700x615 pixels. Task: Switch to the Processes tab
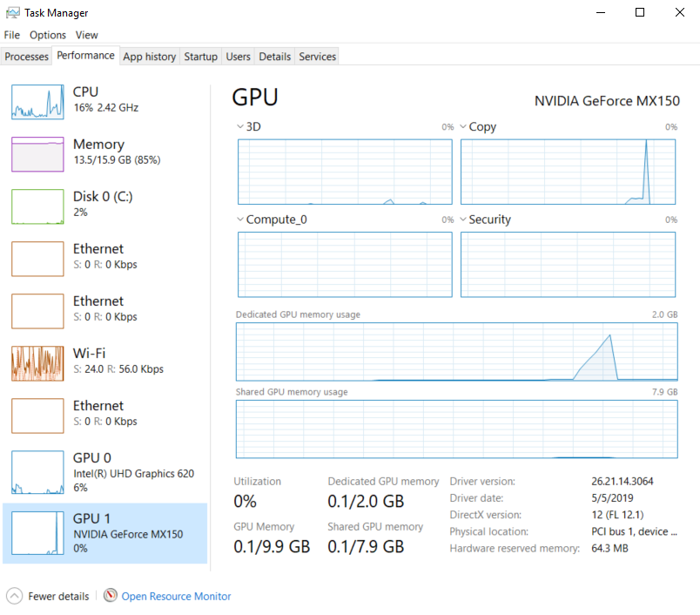(27, 57)
